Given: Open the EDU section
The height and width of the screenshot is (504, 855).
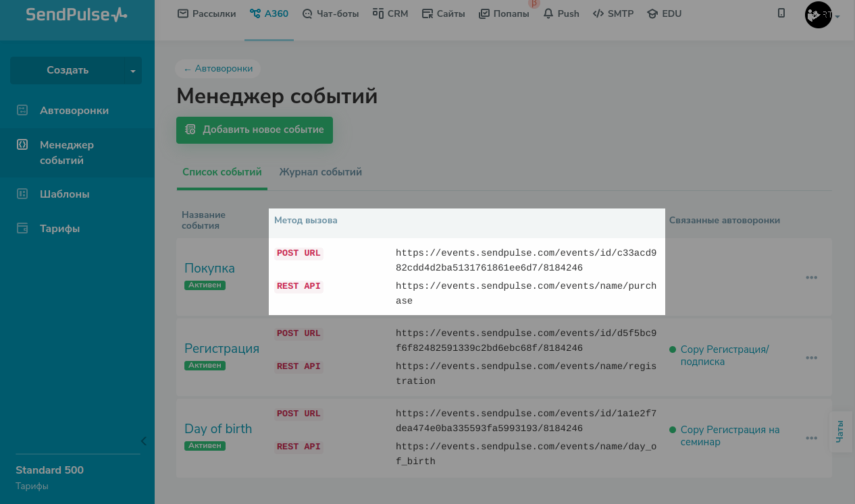Looking at the screenshot, I should (x=664, y=13).
